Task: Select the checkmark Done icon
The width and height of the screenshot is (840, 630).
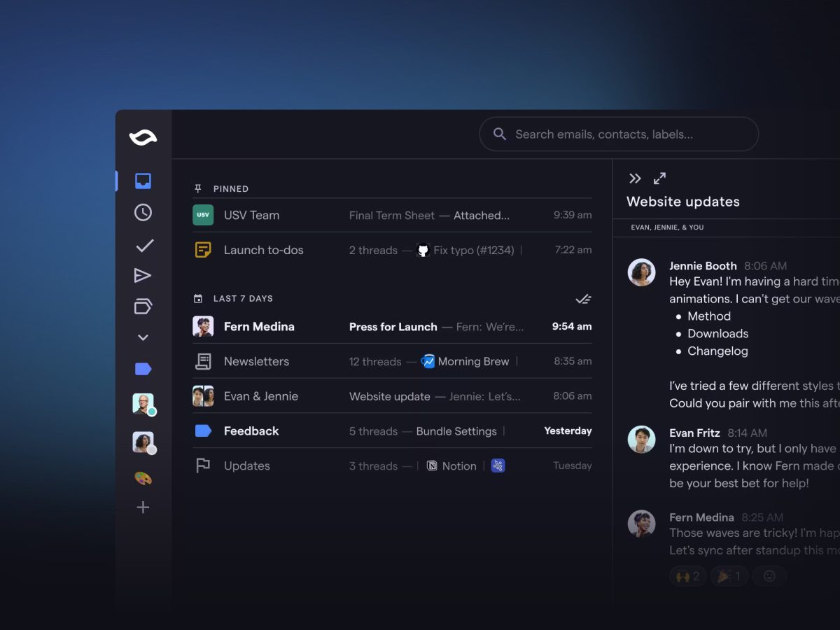Action: point(144,246)
